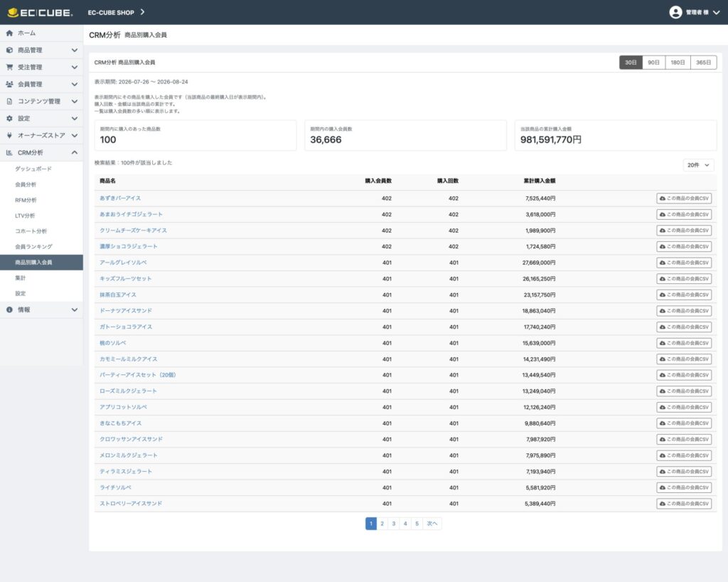Viewport: 728px width, 582px height.
Task: Open the ホーム sidebar item
Action: click(x=41, y=33)
